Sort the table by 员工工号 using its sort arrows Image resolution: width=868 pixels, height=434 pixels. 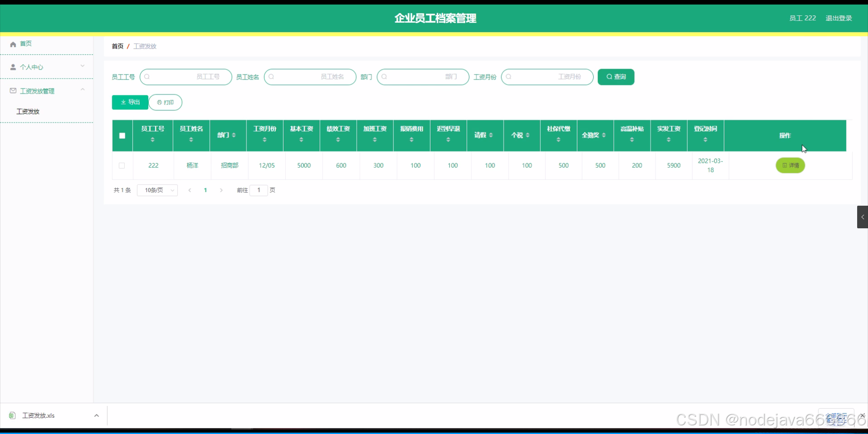click(152, 140)
